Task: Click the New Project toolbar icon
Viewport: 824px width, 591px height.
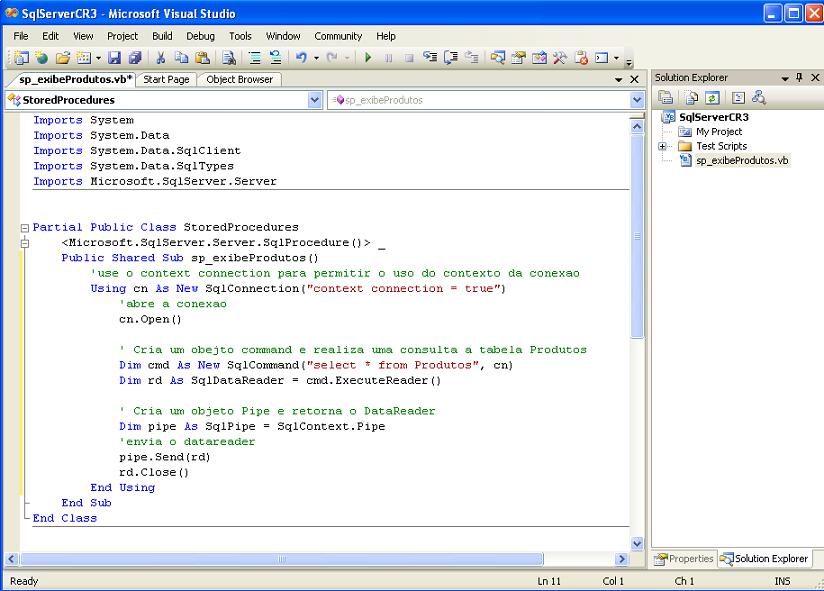Action: click(x=21, y=57)
